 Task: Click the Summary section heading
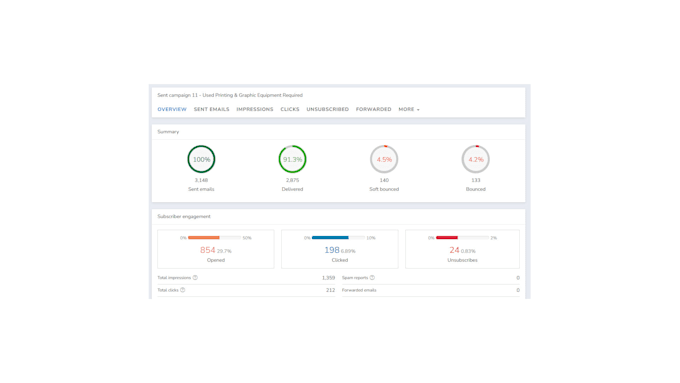(x=168, y=131)
